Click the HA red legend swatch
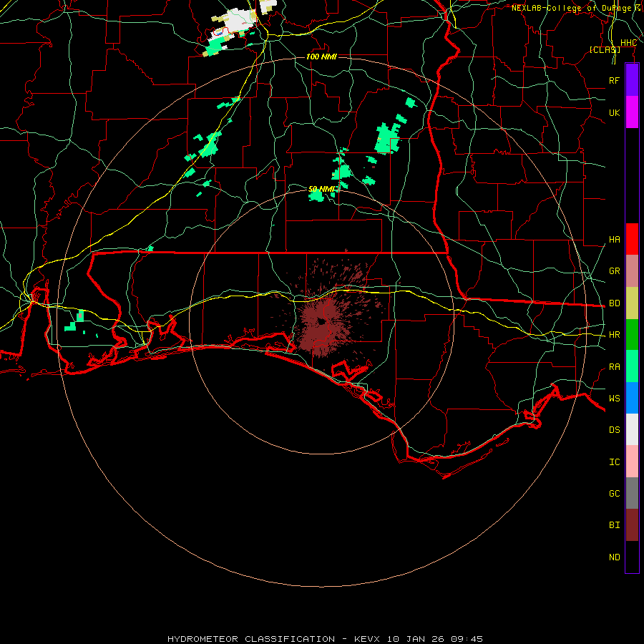Screen dimensions: 644x644 click(632, 239)
